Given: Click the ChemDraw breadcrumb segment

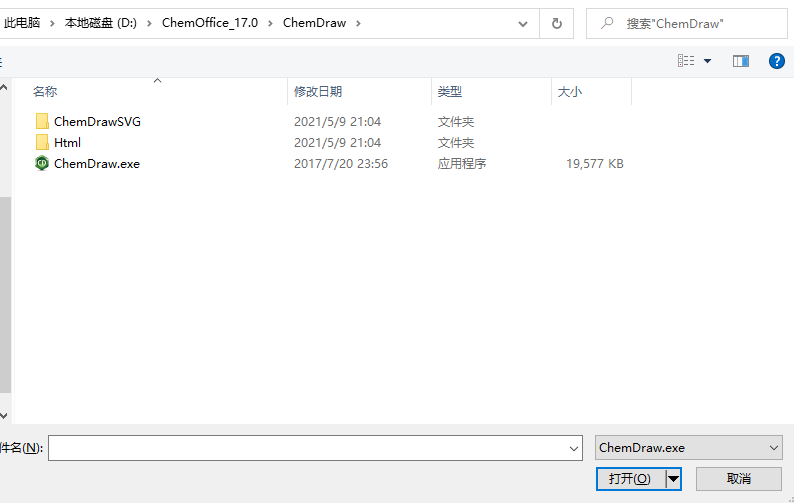Looking at the screenshot, I should 314,23.
